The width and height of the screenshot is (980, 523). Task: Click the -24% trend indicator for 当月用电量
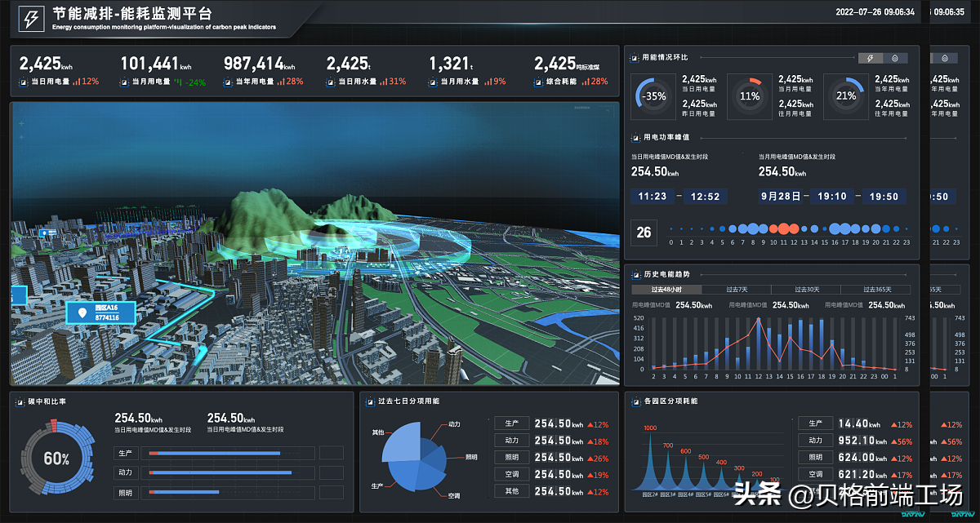coord(190,82)
